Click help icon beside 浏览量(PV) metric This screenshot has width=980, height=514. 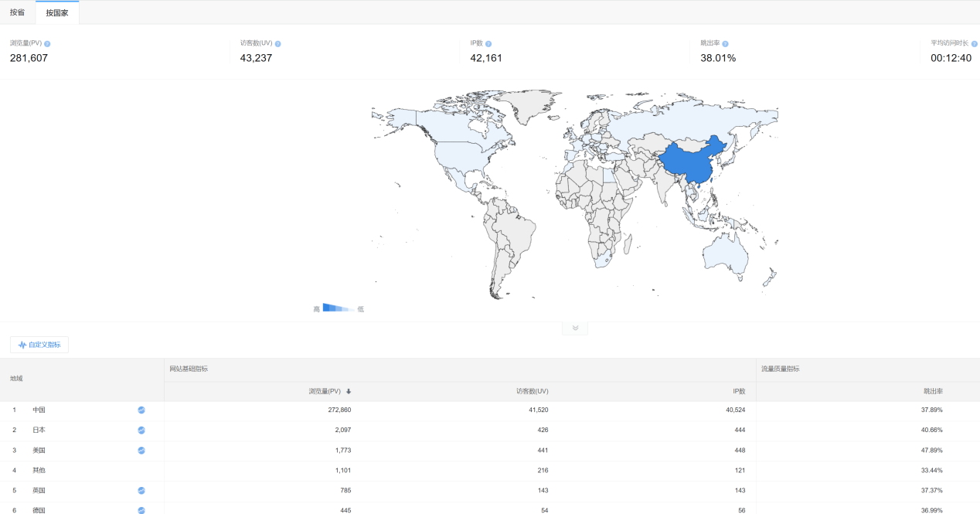pyautogui.click(x=47, y=44)
